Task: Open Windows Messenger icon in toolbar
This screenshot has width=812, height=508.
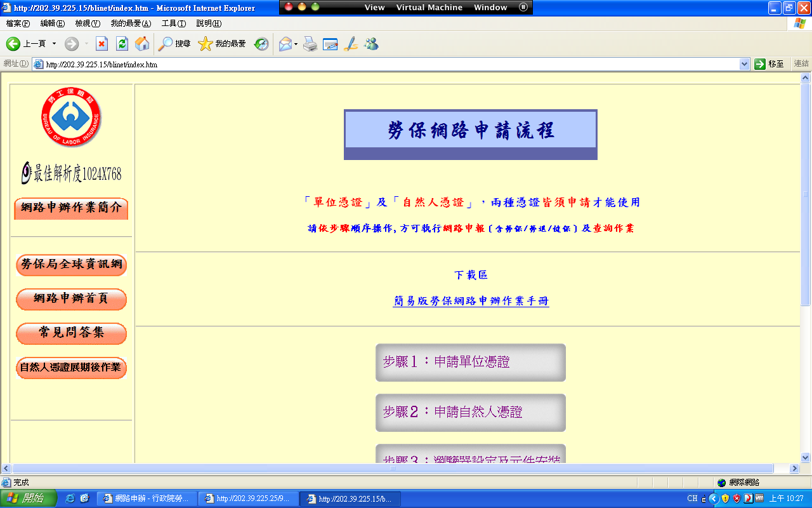Action: (372, 44)
